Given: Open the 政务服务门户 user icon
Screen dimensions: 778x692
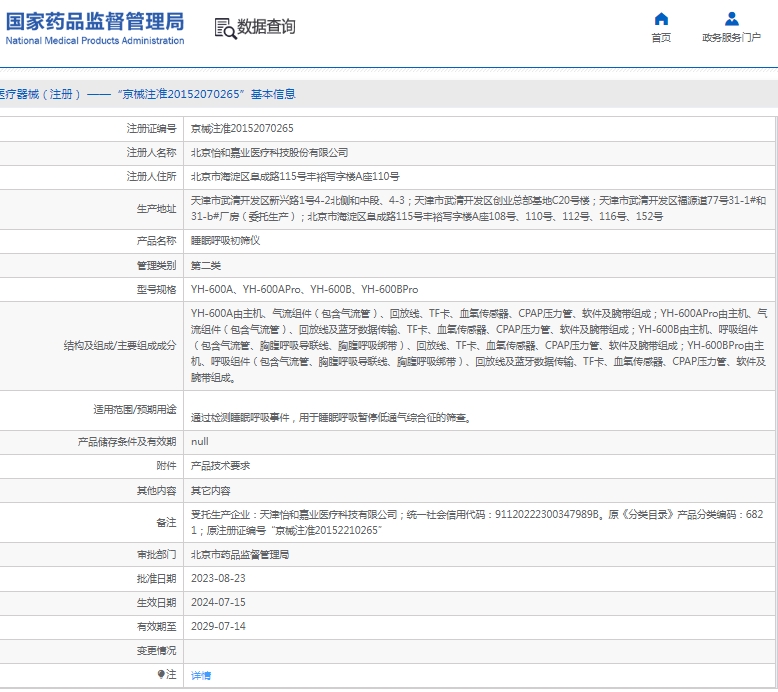Looking at the screenshot, I should 731,19.
